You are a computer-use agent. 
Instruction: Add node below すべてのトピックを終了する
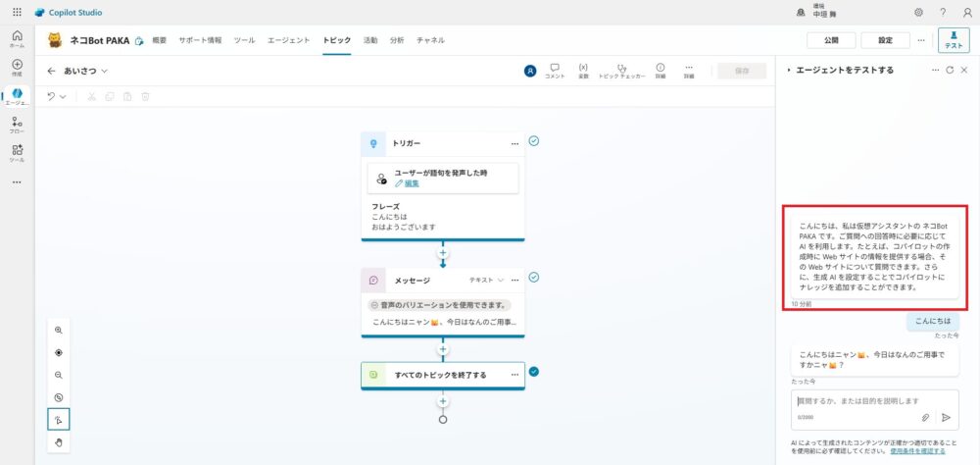443,401
